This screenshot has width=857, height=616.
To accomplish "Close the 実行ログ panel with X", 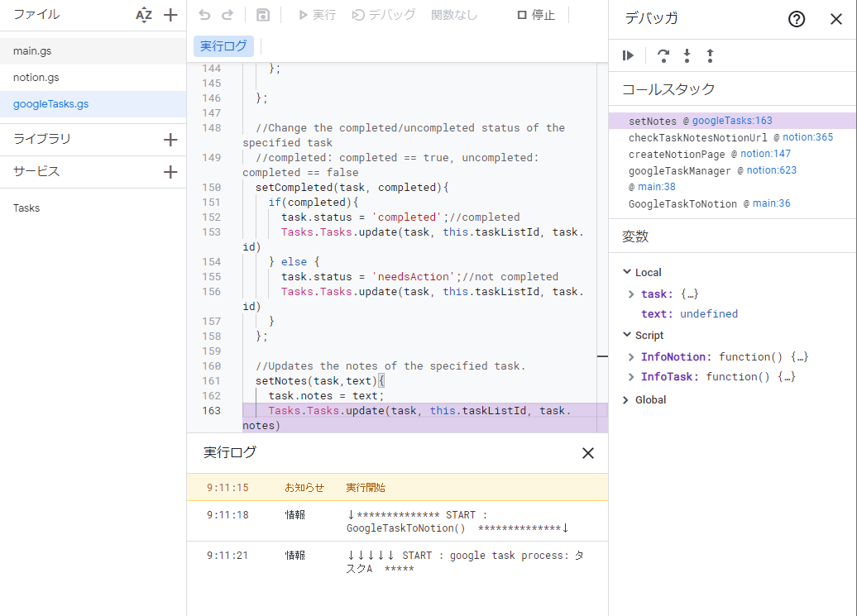I will (x=587, y=453).
